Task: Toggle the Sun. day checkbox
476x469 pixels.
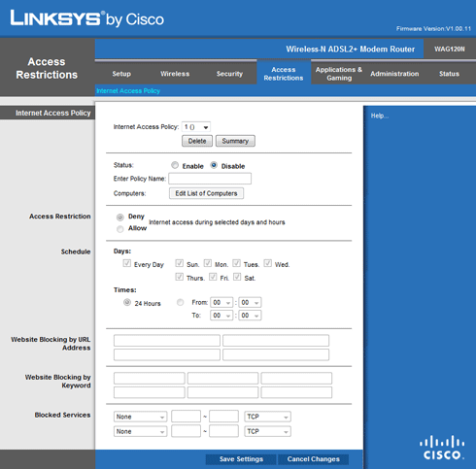Action: click(x=180, y=263)
